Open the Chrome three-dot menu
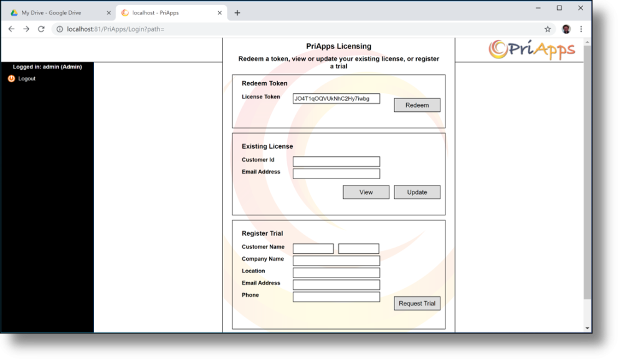Image resolution: width=623 pixels, height=364 pixels. (x=581, y=29)
